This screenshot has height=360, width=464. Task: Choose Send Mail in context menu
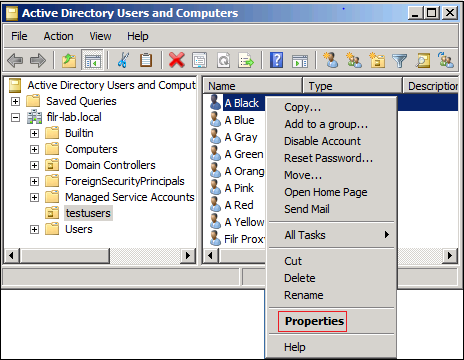[331, 209]
